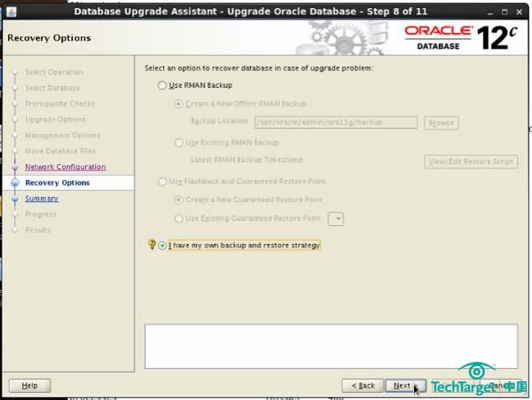Image resolution: width=532 pixels, height=400 pixels.
Task: Open the Summary step link
Action: pyautogui.click(x=42, y=199)
